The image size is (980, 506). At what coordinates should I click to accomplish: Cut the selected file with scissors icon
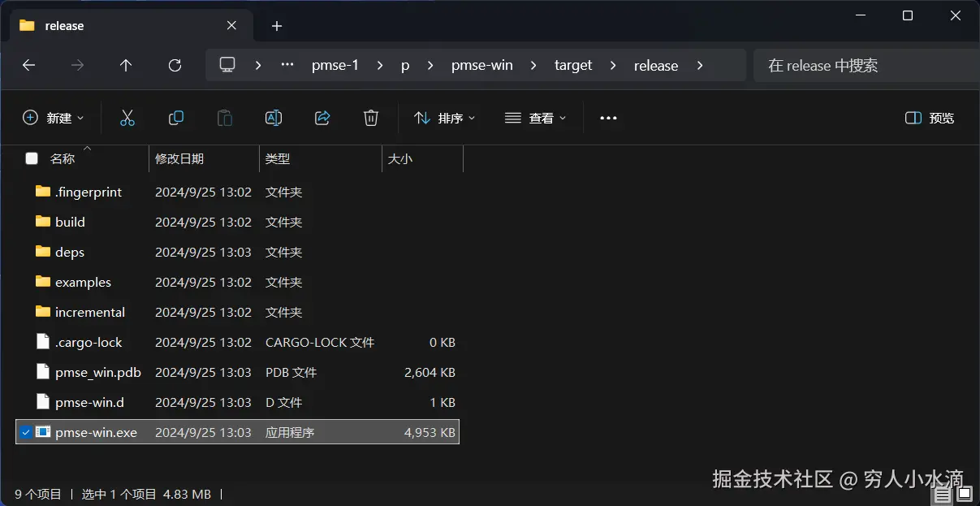tap(127, 118)
